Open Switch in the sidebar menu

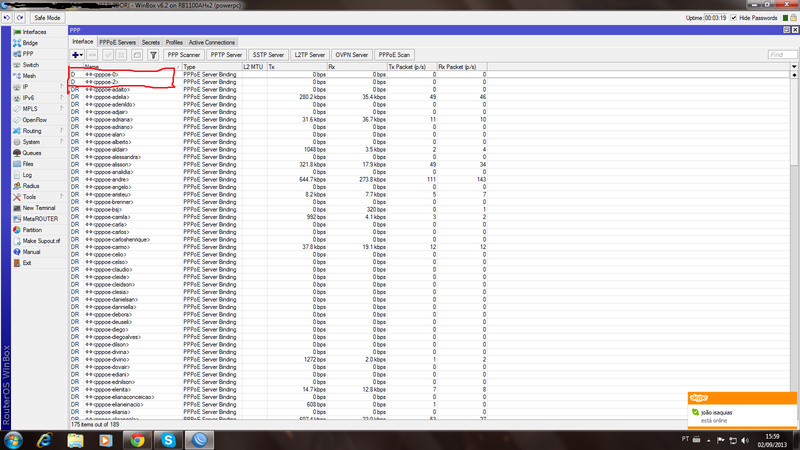tap(31, 65)
